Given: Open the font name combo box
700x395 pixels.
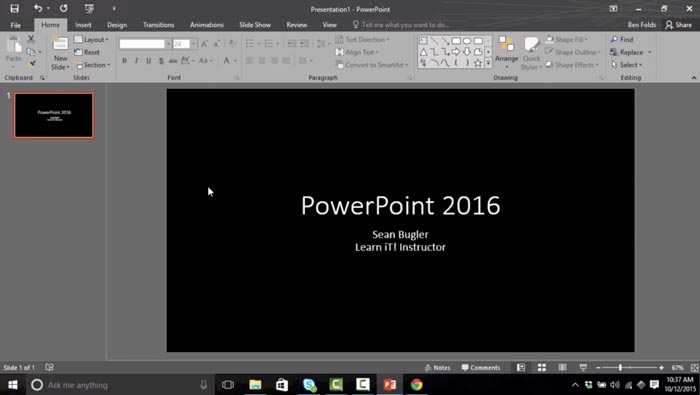Looking at the screenshot, I should pyautogui.click(x=145, y=44).
